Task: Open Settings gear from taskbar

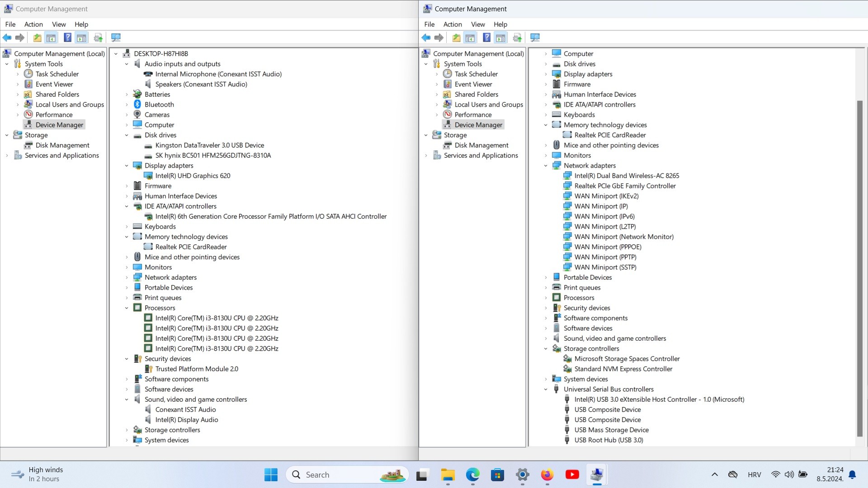Action: 523,475
